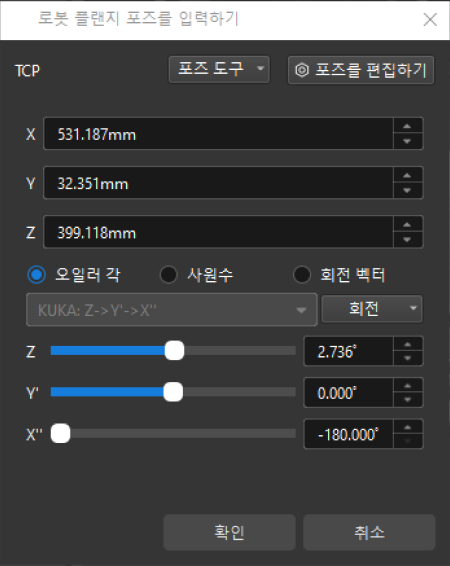Expand the 회전 dropdown
The height and width of the screenshot is (566, 450).
coord(372,309)
